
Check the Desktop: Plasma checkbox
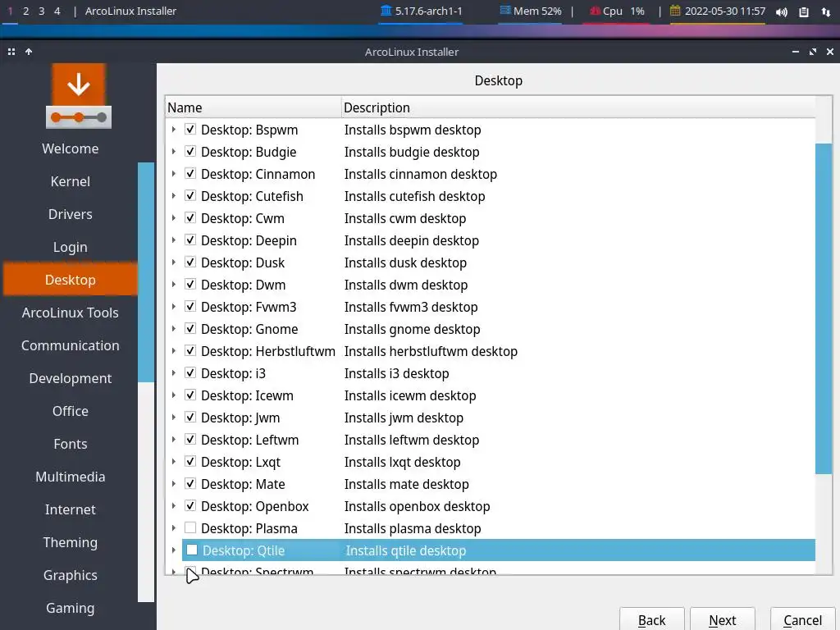[190, 527]
